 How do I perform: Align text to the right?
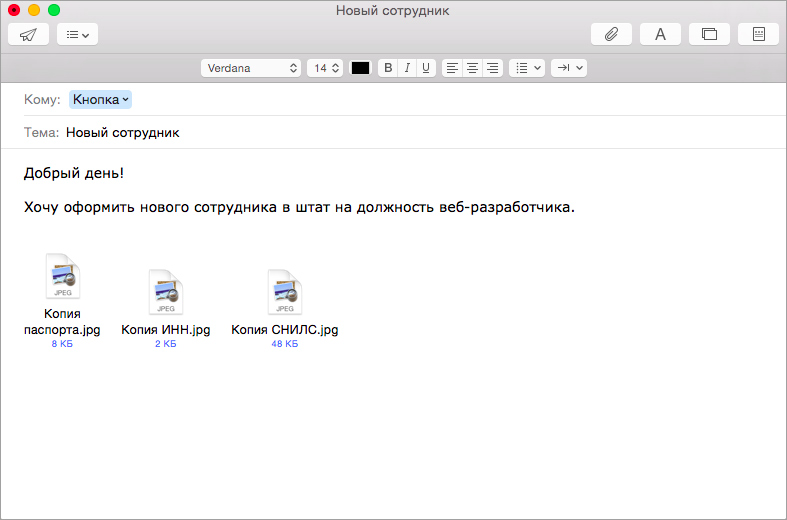[492, 68]
